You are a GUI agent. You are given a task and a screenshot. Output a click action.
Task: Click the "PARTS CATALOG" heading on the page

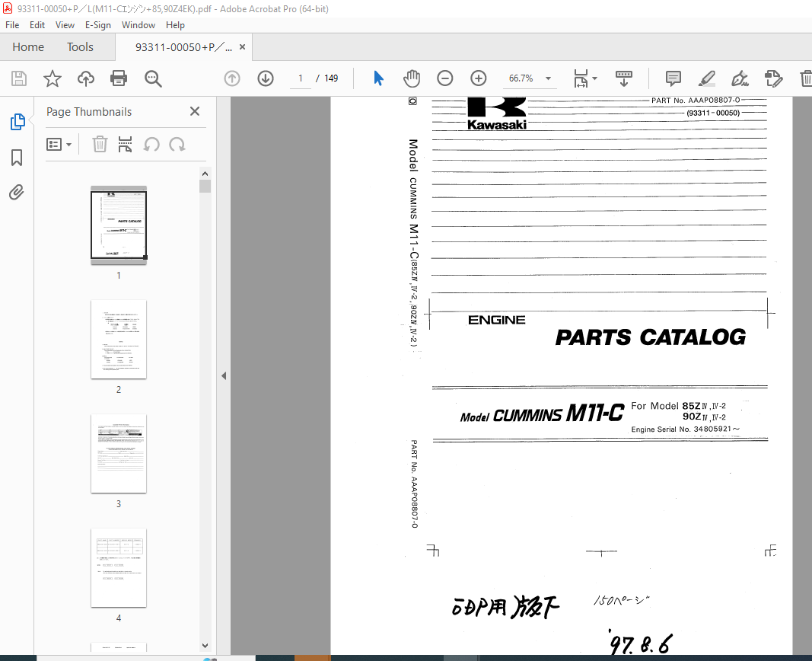[x=651, y=337]
